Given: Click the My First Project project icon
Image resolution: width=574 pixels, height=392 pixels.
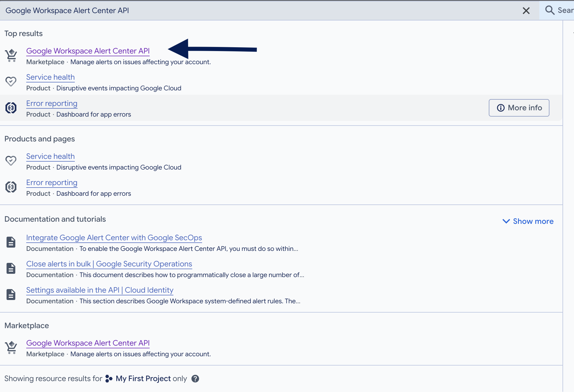Looking at the screenshot, I should [109, 379].
